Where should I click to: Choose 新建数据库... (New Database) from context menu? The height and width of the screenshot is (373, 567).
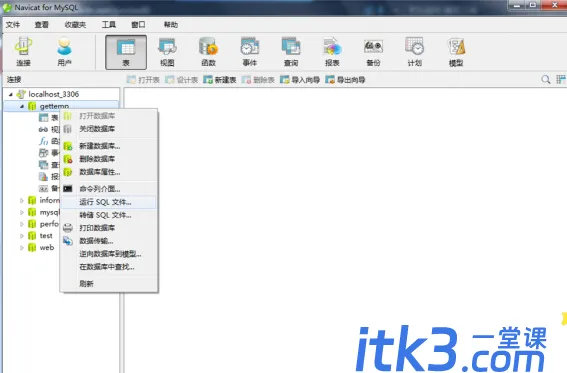pos(109,146)
